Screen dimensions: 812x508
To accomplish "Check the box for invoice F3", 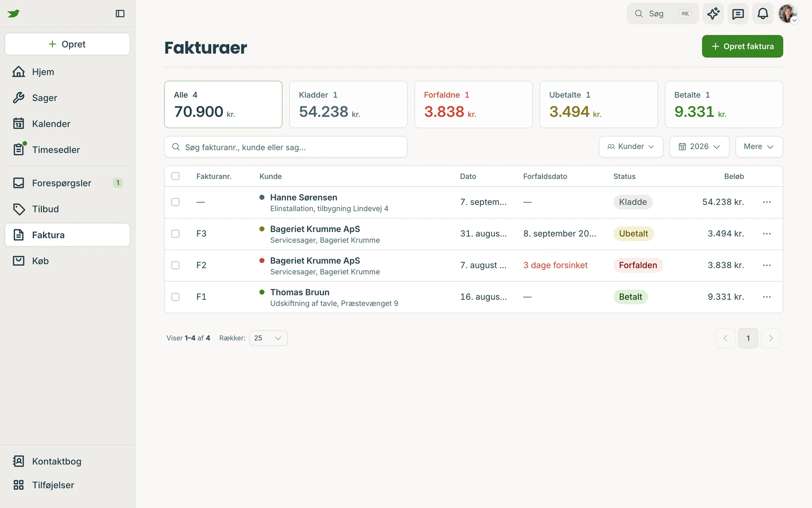I will [175, 234].
